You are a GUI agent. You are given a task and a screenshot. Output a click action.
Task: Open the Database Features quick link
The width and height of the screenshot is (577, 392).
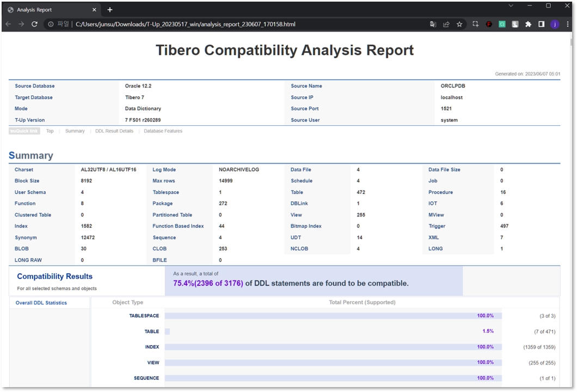(x=163, y=131)
